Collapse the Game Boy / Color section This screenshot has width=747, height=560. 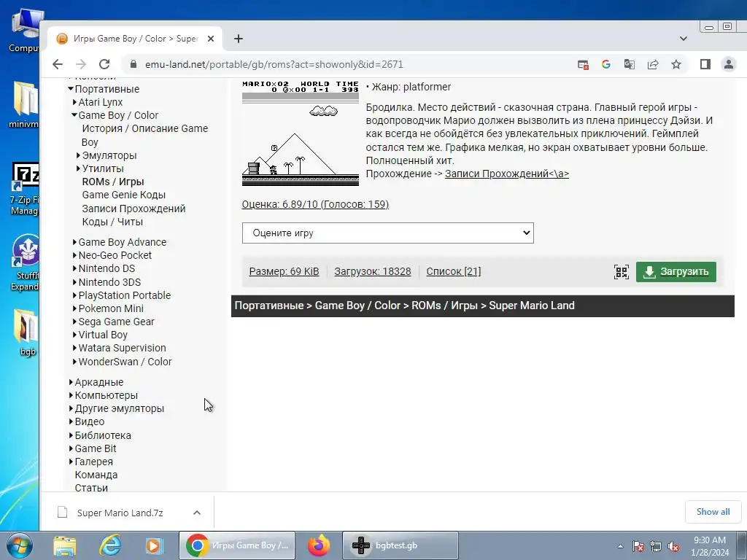74,114
